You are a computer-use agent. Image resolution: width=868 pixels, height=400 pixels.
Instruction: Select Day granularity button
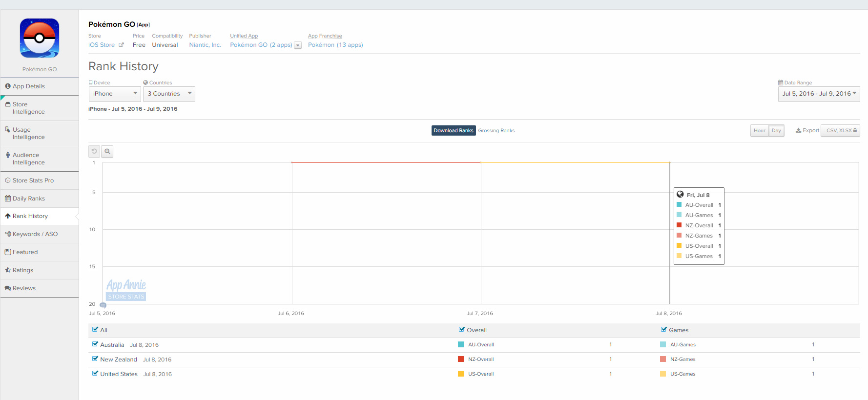click(x=776, y=131)
